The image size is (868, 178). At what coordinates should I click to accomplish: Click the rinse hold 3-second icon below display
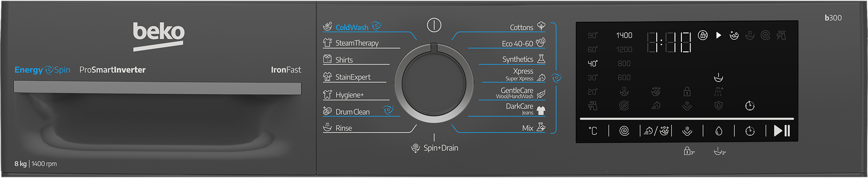tap(720, 151)
